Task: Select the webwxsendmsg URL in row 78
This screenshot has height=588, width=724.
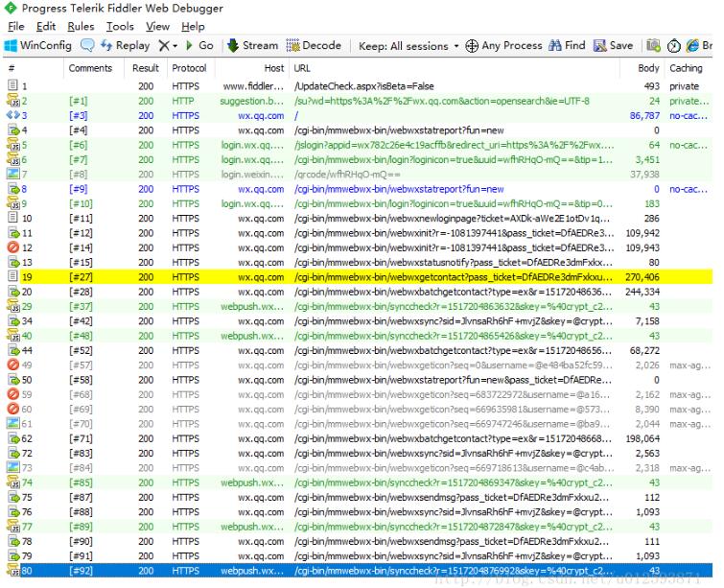Action: pos(452,541)
